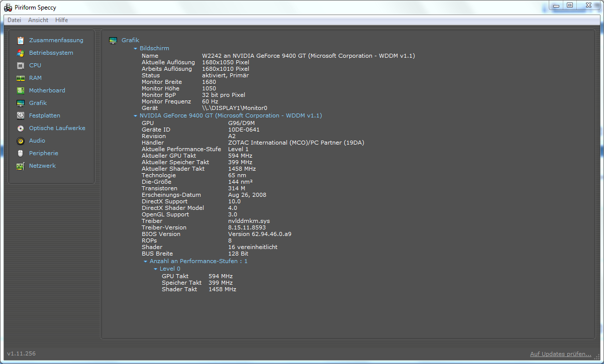This screenshot has width=604, height=364.
Task: Open the Hilfe menu
Action: coord(62,20)
